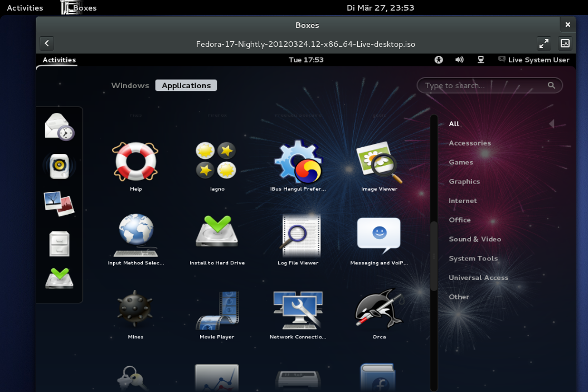588x392 pixels.
Task: Filter by Games category
Action: click(461, 162)
